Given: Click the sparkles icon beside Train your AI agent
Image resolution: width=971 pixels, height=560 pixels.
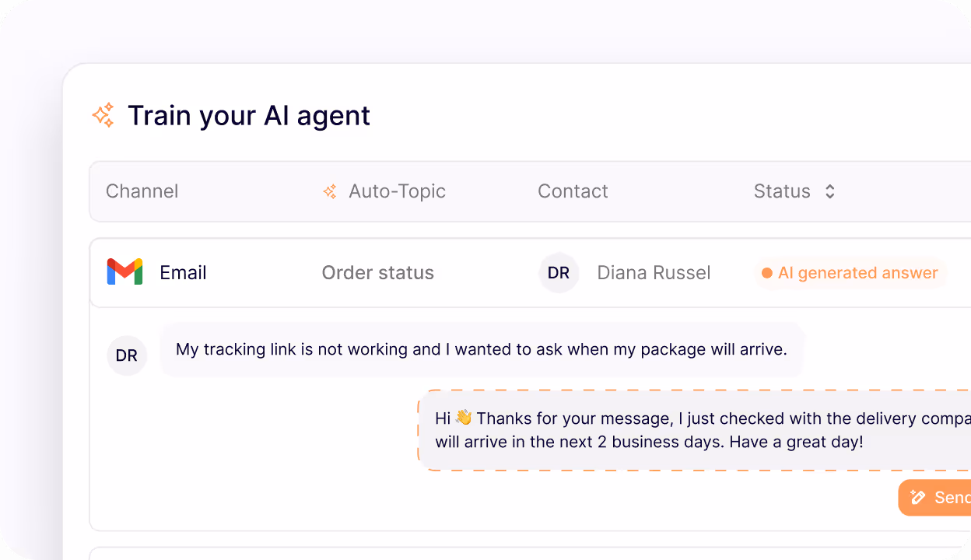Looking at the screenshot, I should coord(103,114).
